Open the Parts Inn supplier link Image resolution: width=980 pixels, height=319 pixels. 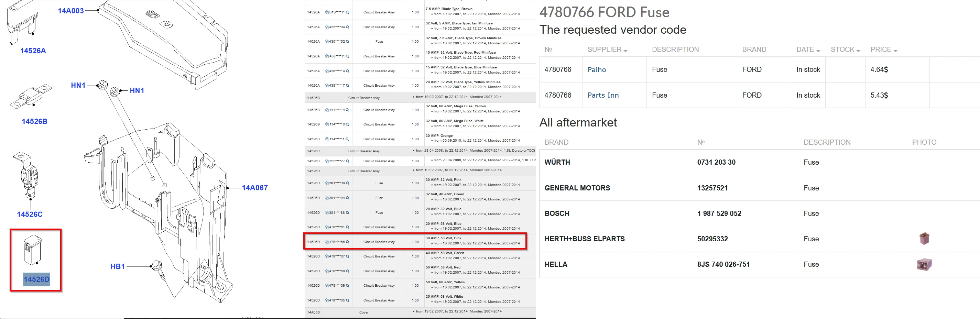[x=603, y=95]
